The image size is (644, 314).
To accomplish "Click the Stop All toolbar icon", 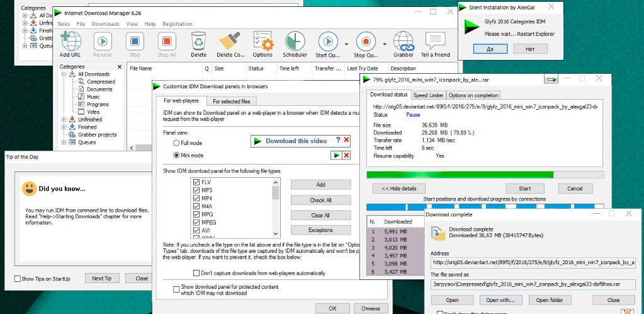I will pyautogui.click(x=167, y=42).
